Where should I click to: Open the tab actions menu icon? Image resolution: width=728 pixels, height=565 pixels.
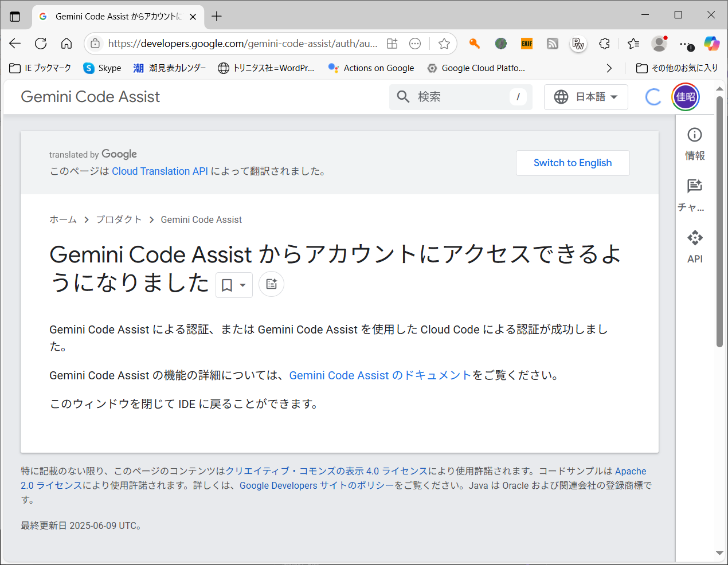pyautogui.click(x=15, y=16)
